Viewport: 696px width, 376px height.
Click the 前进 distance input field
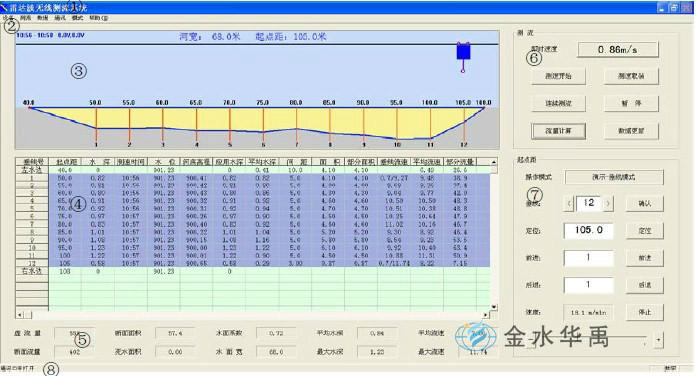pos(589,258)
